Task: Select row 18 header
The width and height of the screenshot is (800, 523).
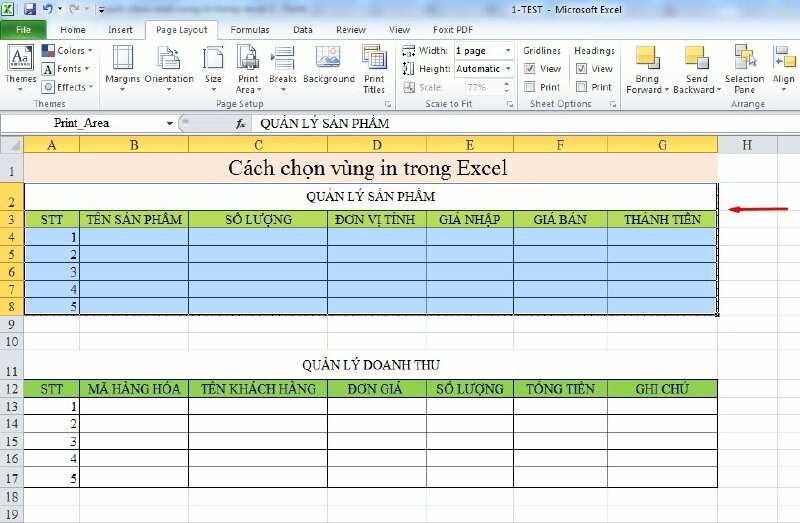Action: pos(12,496)
